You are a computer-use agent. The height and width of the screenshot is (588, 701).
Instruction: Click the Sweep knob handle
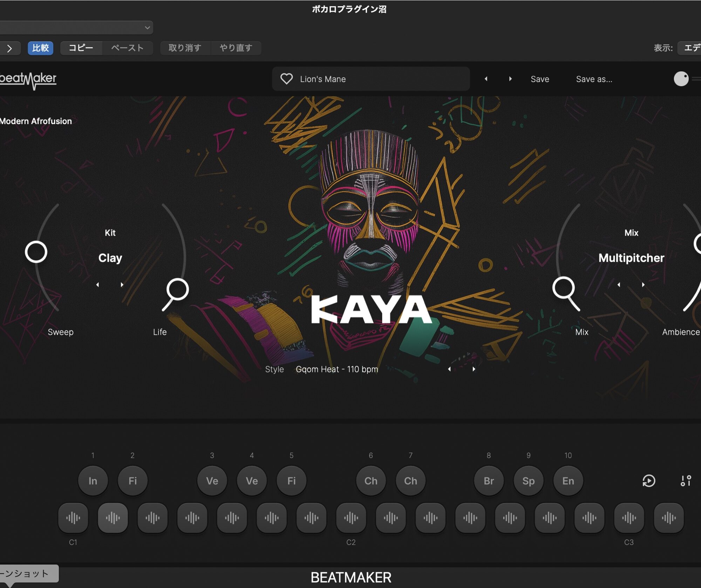36,252
